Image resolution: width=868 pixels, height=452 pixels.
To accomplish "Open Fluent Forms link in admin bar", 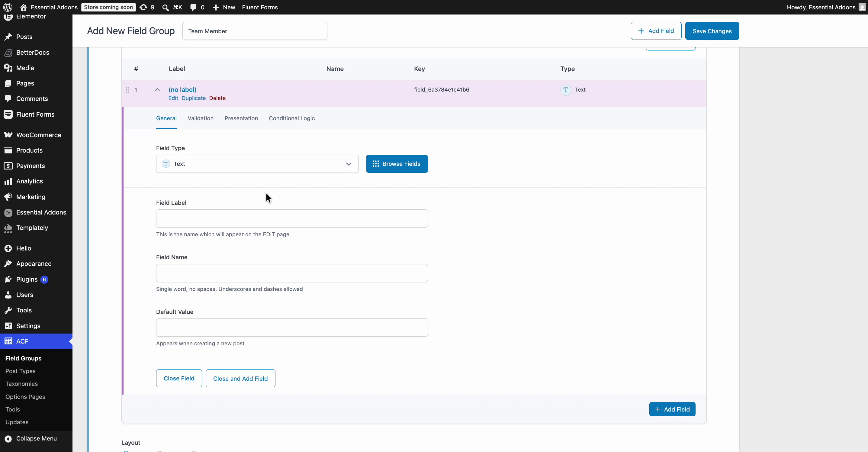I will pos(260,7).
